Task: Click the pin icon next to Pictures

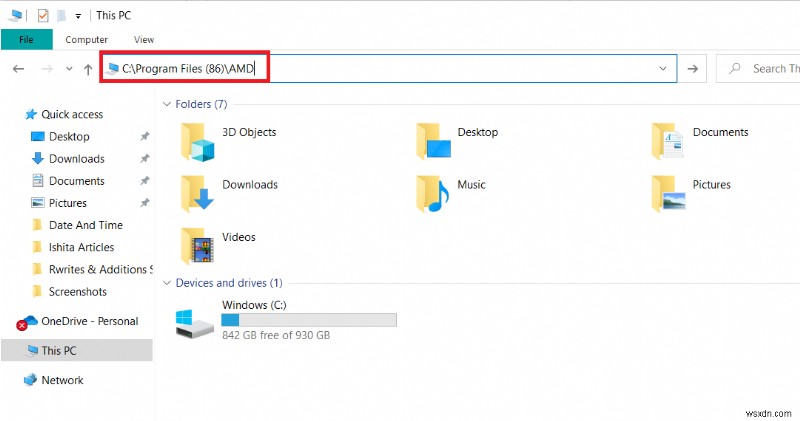Action: [x=145, y=203]
